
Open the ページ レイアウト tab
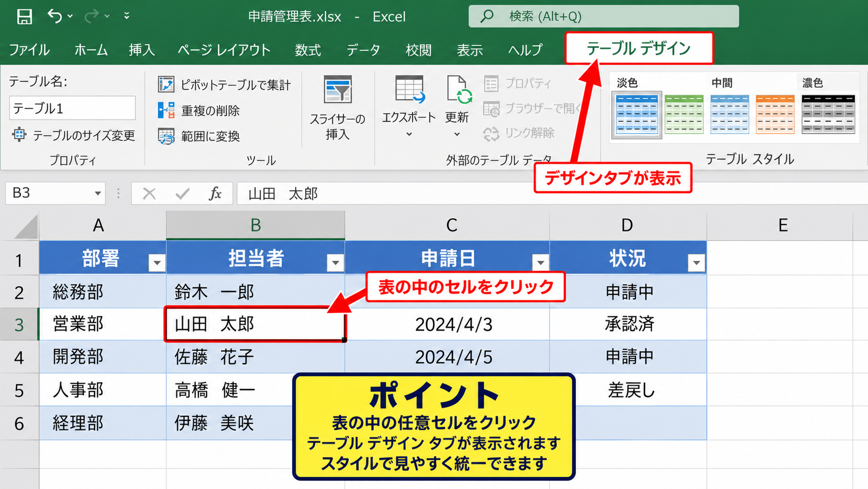click(x=224, y=50)
